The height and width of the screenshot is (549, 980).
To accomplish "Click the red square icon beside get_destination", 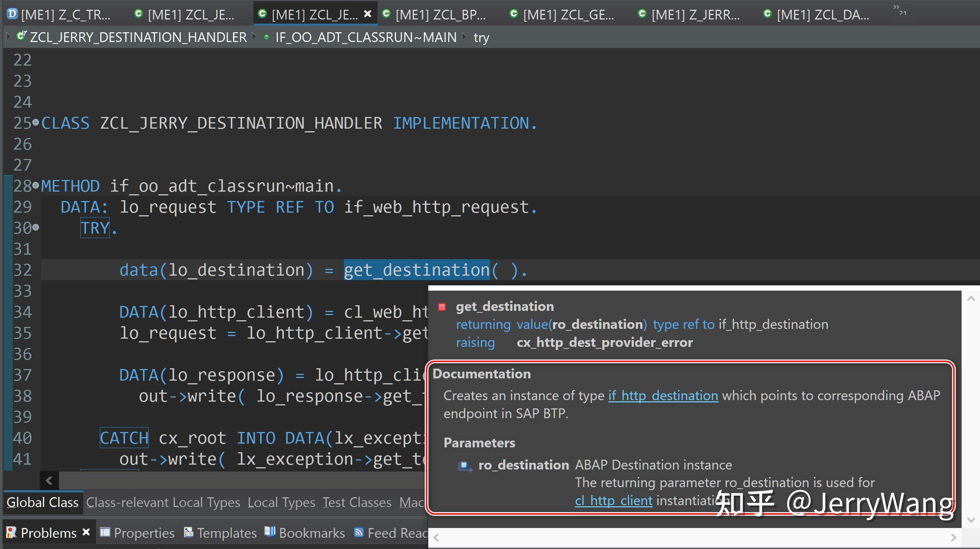I will click(442, 307).
